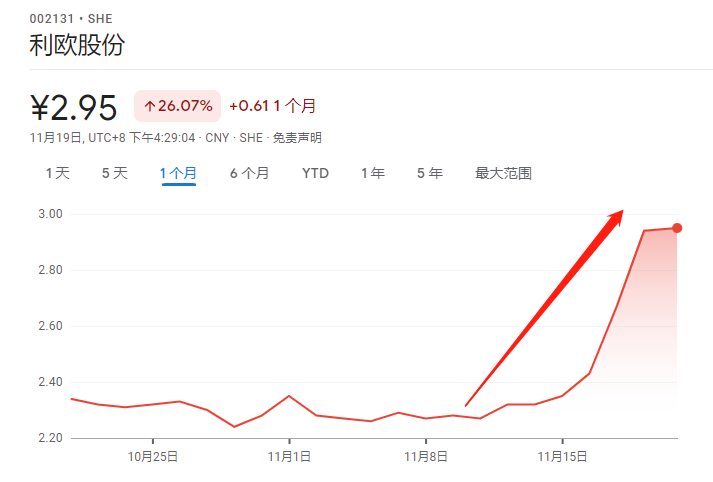Click the large red annotation arrow's head
The height and width of the screenshot is (482, 713).
coord(614,217)
